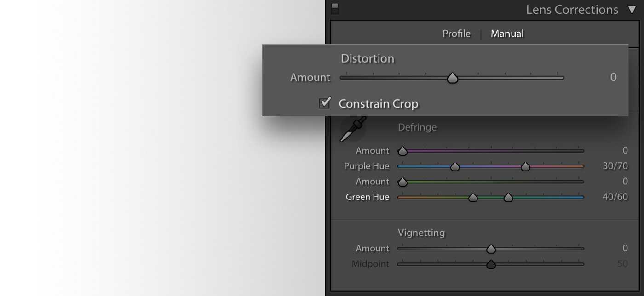The width and height of the screenshot is (644, 296).
Task: Click the Vignetting Midpoint slider handle
Action: (x=491, y=265)
